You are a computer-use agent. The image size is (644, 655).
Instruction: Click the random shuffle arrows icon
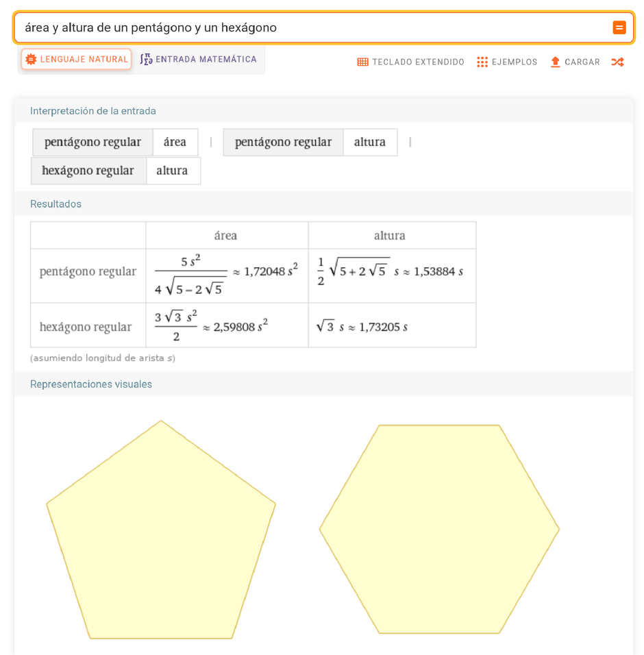pyautogui.click(x=617, y=62)
